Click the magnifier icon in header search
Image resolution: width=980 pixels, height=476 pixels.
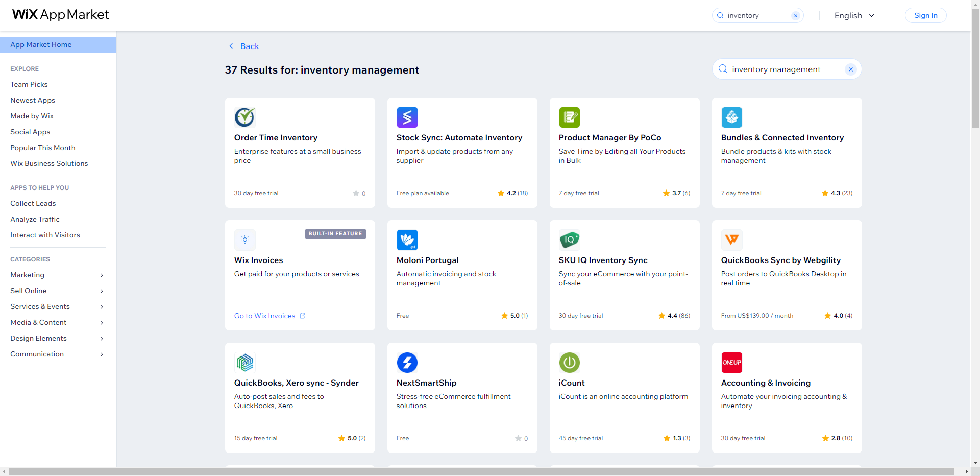point(720,16)
